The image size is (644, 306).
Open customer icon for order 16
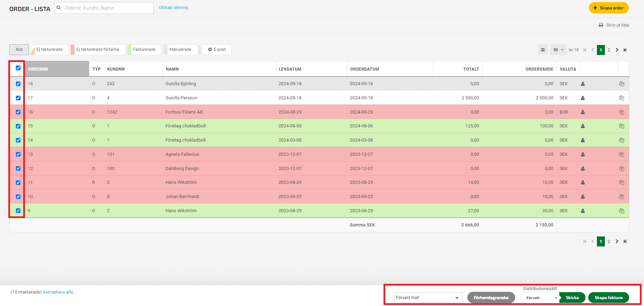(583, 112)
